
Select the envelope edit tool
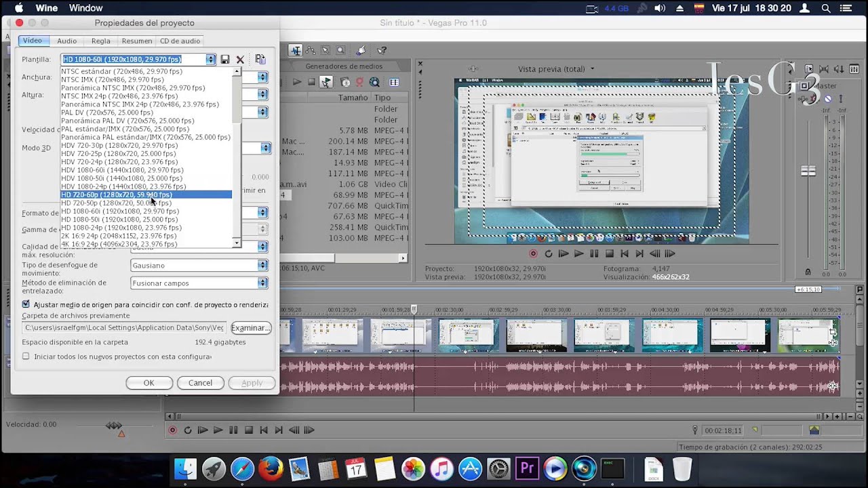pos(311,50)
